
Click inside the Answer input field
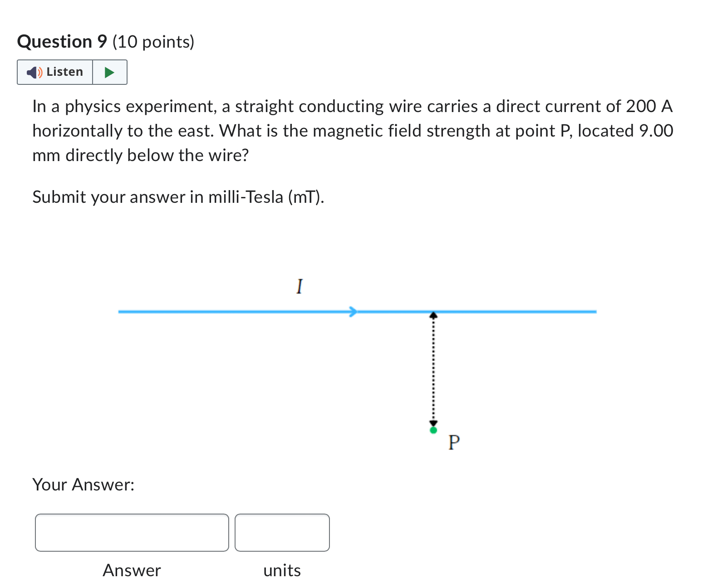click(x=132, y=533)
